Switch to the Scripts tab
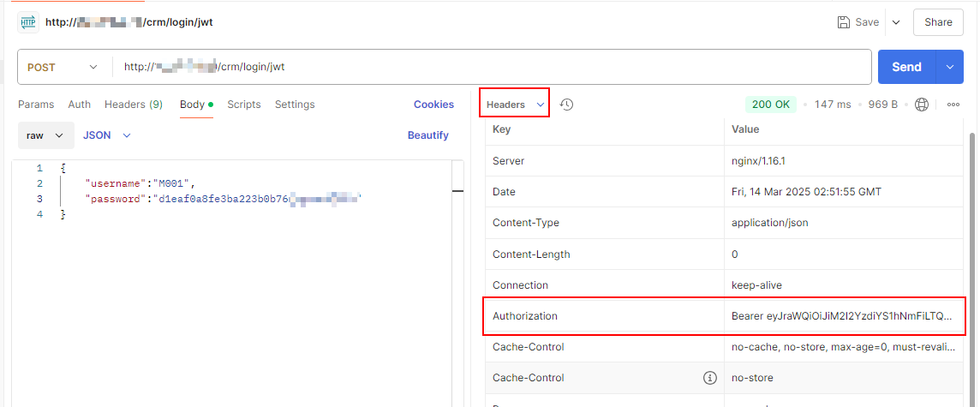Viewport: 980px width, 407px height. 244,105
